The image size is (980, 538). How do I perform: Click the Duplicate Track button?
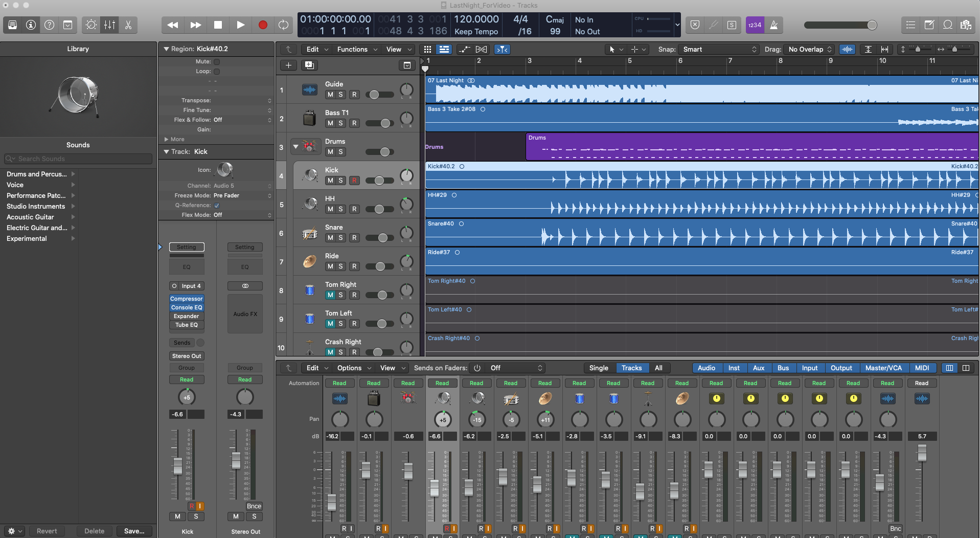point(309,65)
